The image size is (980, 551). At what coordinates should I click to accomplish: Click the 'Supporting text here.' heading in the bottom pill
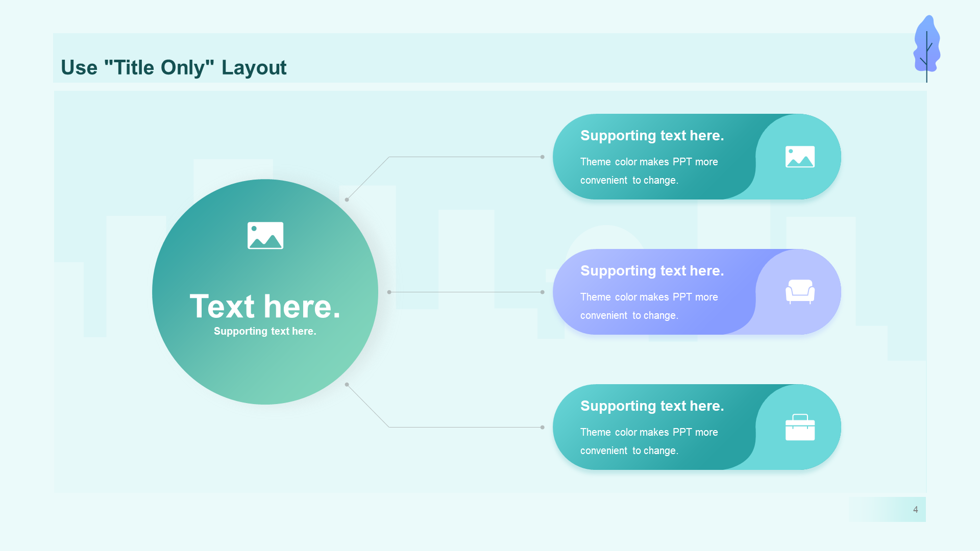click(x=652, y=406)
